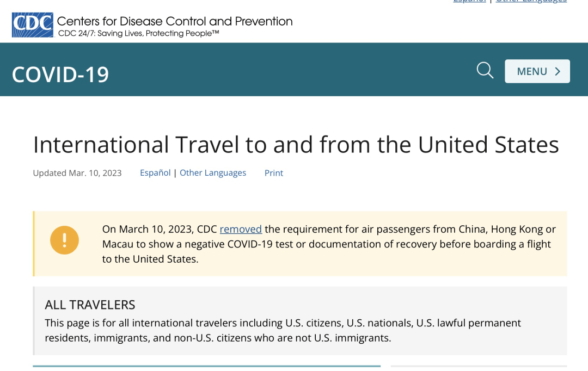Click the blue underlined tab bar at the bottom
This screenshot has height=371, width=588.
click(x=206, y=366)
